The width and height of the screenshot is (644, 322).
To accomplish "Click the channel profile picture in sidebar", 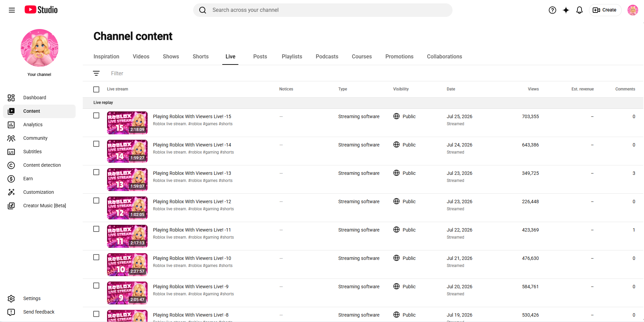I will point(40,48).
